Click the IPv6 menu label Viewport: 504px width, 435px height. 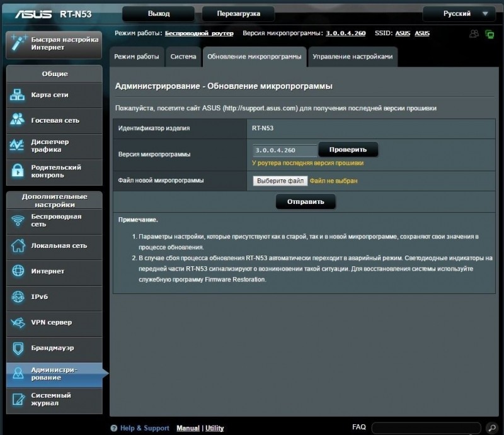(x=40, y=297)
